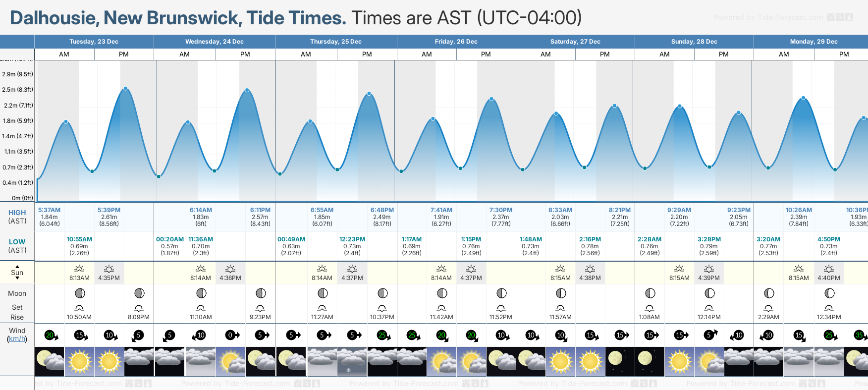Click the sunset icon above 4:40PM Monday
The height and width of the screenshot is (390, 868).
pyautogui.click(x=829, y=269)
